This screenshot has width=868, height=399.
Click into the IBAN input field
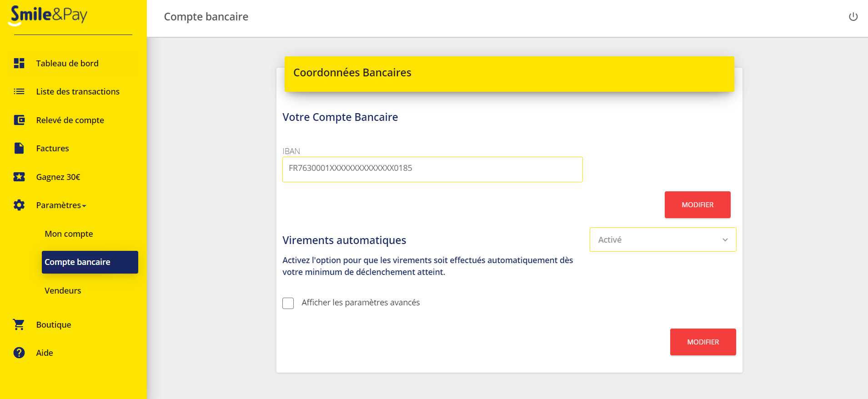pyautogui.click(x=432, y=169)
